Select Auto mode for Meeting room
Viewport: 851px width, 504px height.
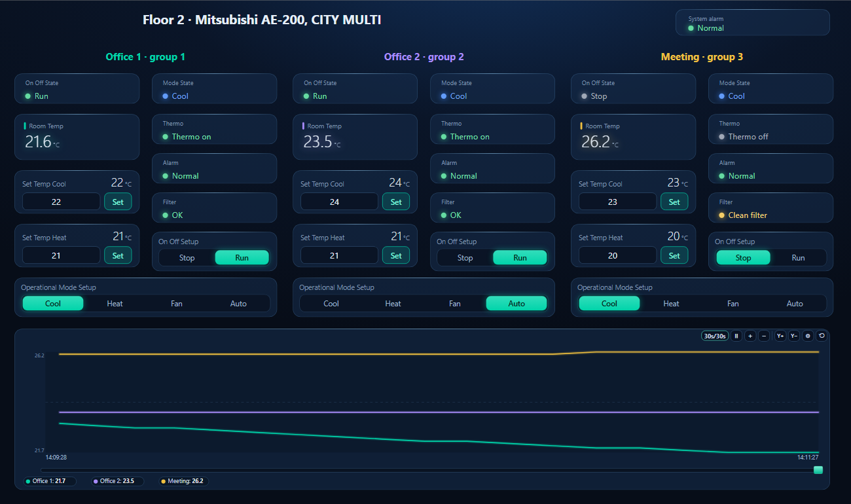pyautogui.click(x=795, y=303)
